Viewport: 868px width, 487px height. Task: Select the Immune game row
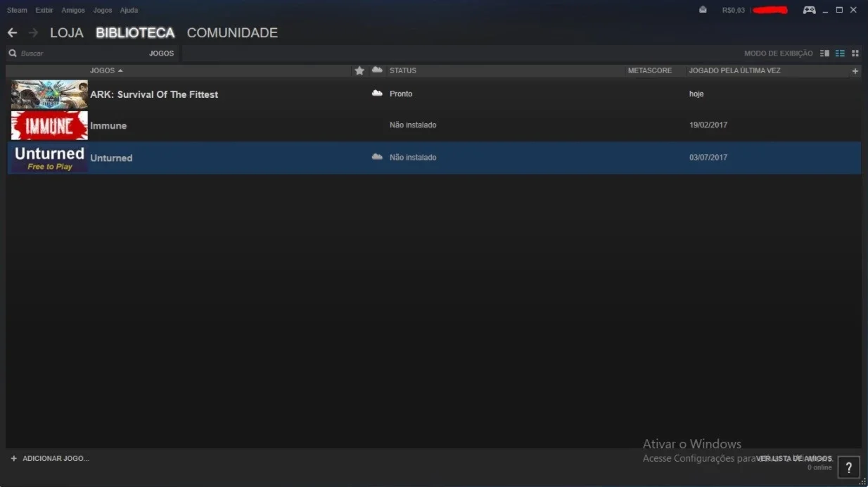click(x=434, y=125)
